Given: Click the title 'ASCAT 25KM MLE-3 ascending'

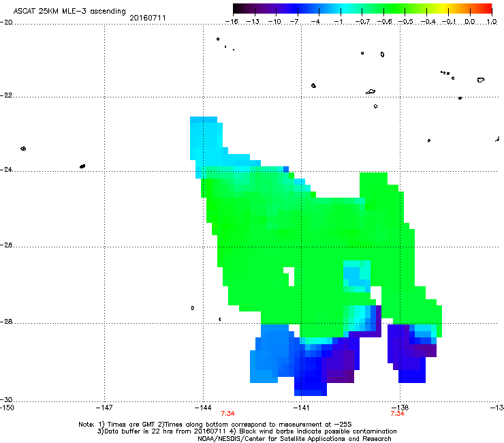Looking at the screenshot, I should coord(69,12).
